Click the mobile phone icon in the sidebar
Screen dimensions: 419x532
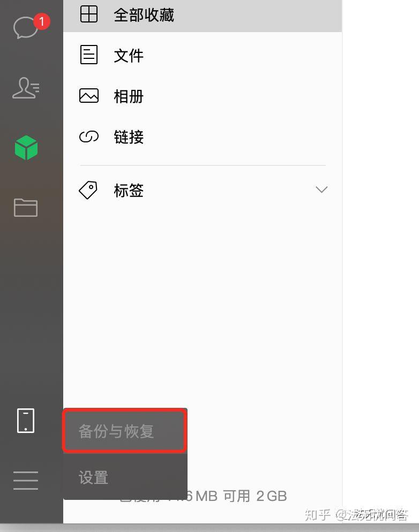pyautogui.click(x=26, y=420)
